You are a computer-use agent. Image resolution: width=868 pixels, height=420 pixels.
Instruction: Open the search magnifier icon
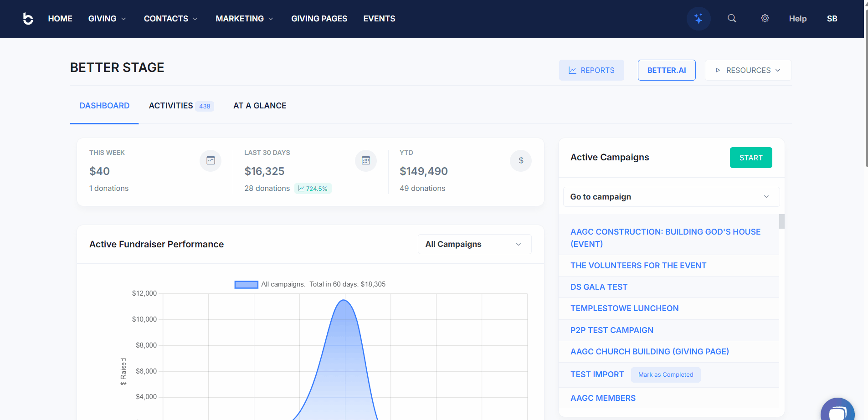[x=732, y=19]
